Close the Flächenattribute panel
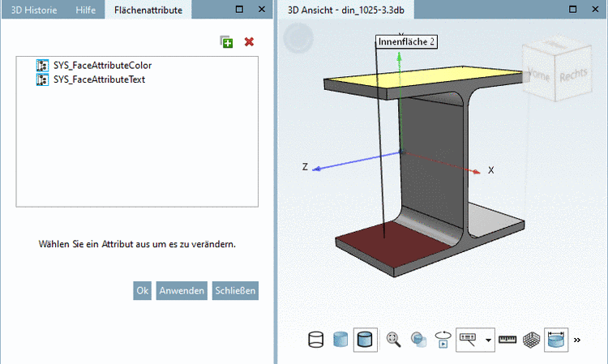The height and width of the screenshot is (364, 608). tap(262, 9)
